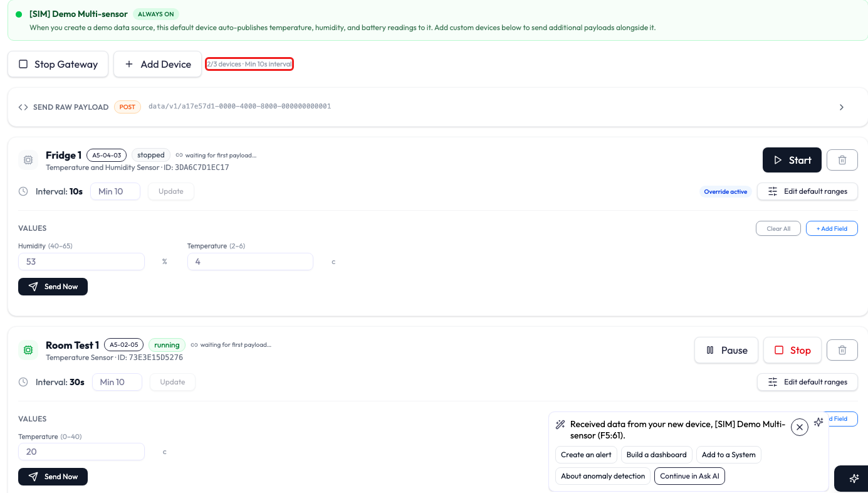Click the magic wand icon in notification
Image resolution: width=868 pixels, height=493 pixels.
tap(560, 425)
